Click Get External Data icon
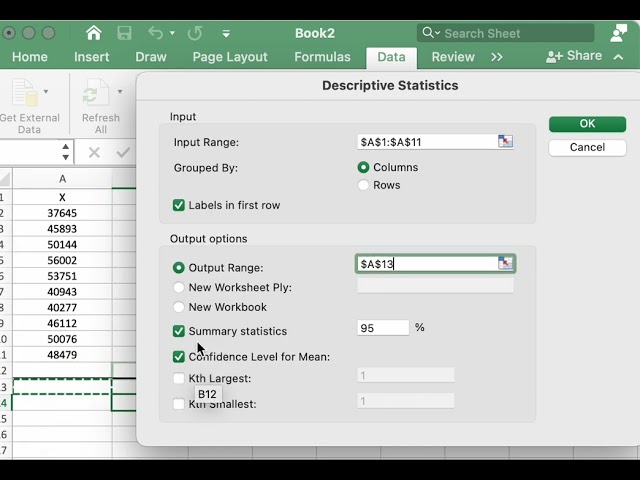640x480 pixels. click(x=24, y=93)
